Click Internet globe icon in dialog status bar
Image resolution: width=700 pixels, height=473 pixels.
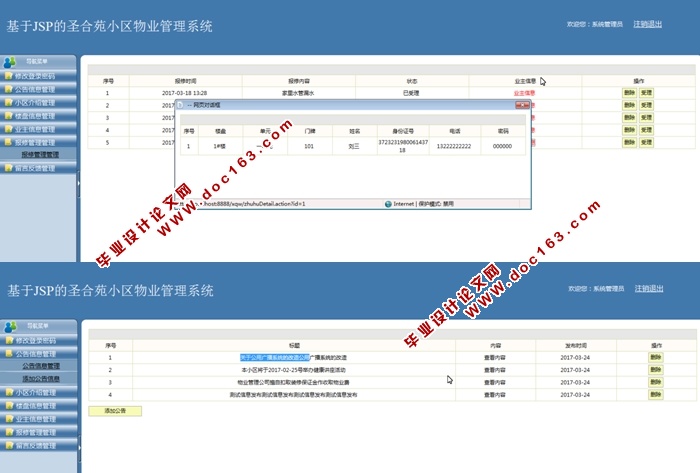[388, 204]
